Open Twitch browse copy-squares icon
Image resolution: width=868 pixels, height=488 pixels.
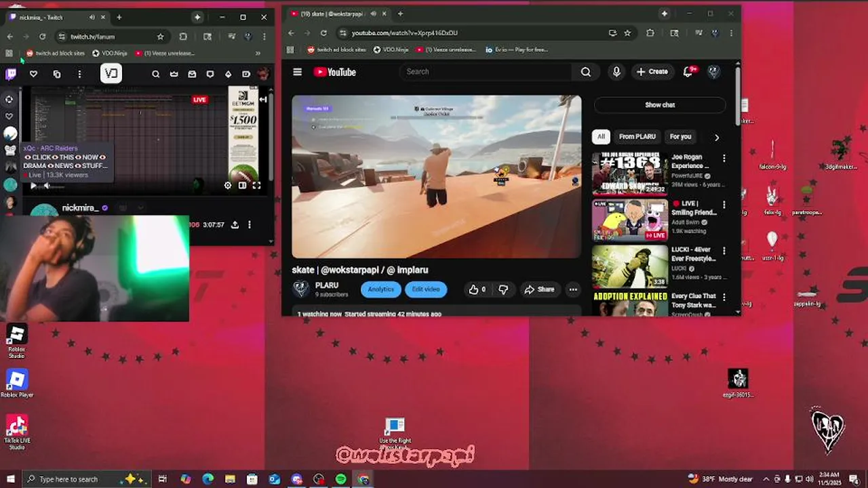(x=56, y=74)
